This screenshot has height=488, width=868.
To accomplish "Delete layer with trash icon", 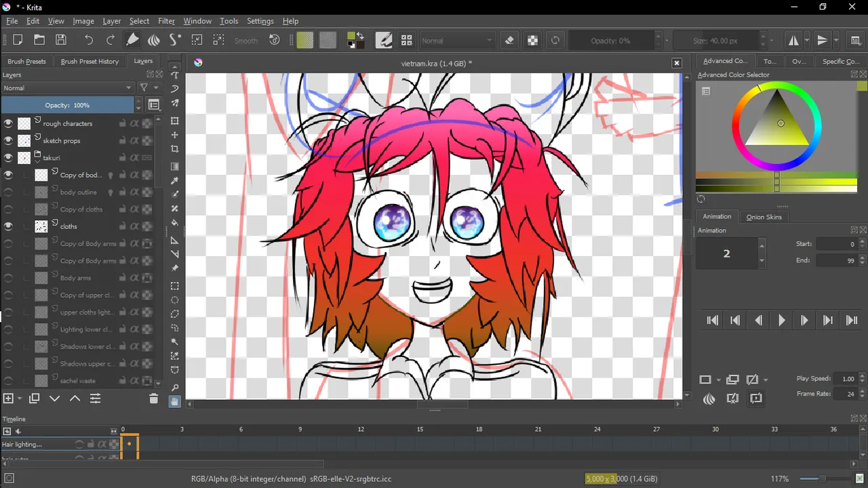I will click(153, 399).
